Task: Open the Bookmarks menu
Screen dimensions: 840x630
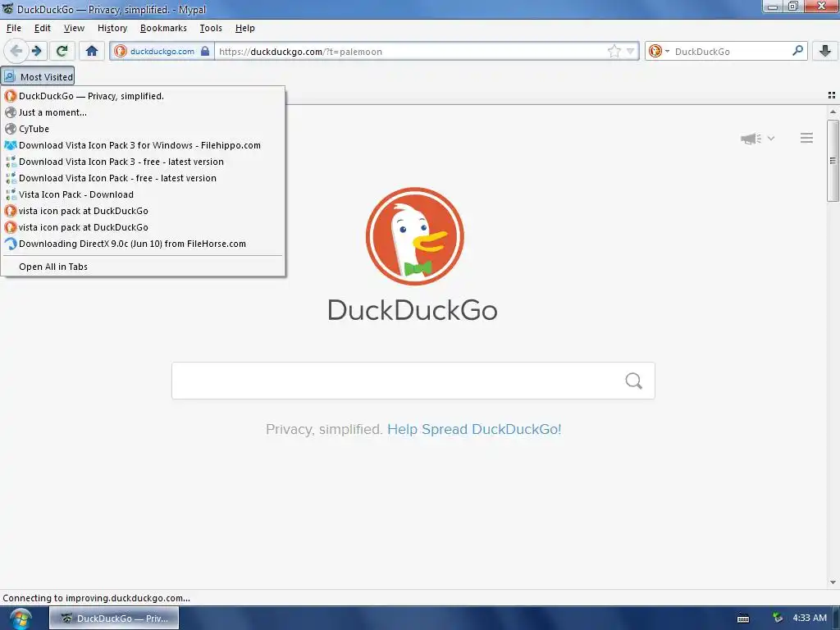Action: (x=163, y=28)
